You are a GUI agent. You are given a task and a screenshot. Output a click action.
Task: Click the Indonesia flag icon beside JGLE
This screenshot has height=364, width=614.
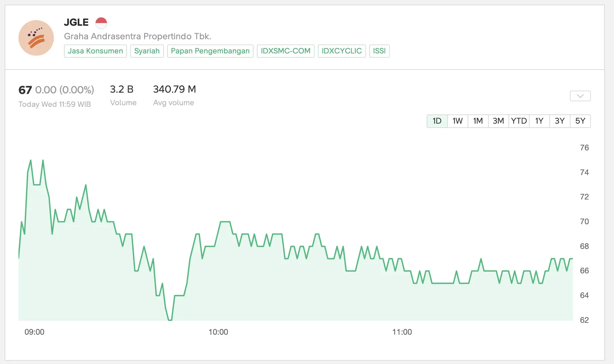click(x=101, y=23)
